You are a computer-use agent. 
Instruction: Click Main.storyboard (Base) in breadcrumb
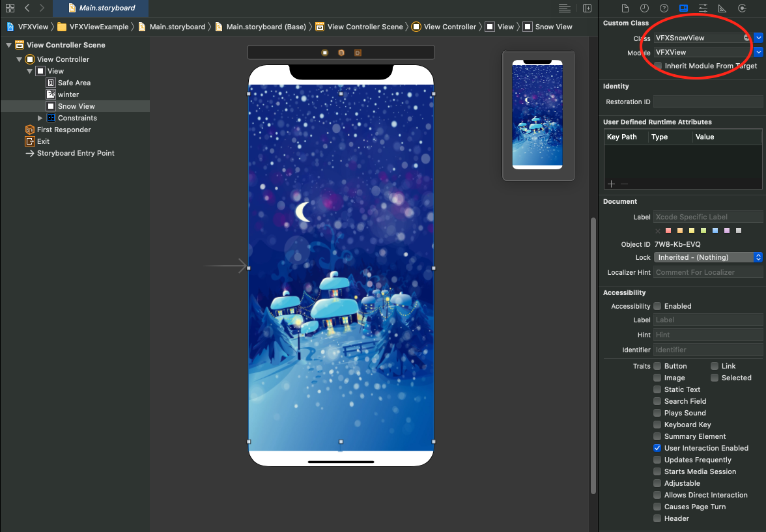261,27
